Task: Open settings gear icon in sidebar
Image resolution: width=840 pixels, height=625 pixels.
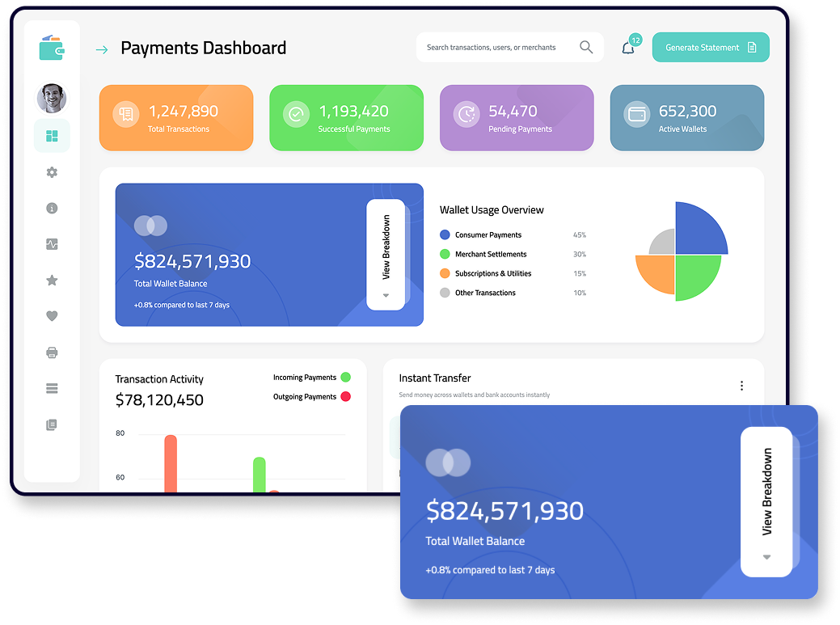Action: 52,172
